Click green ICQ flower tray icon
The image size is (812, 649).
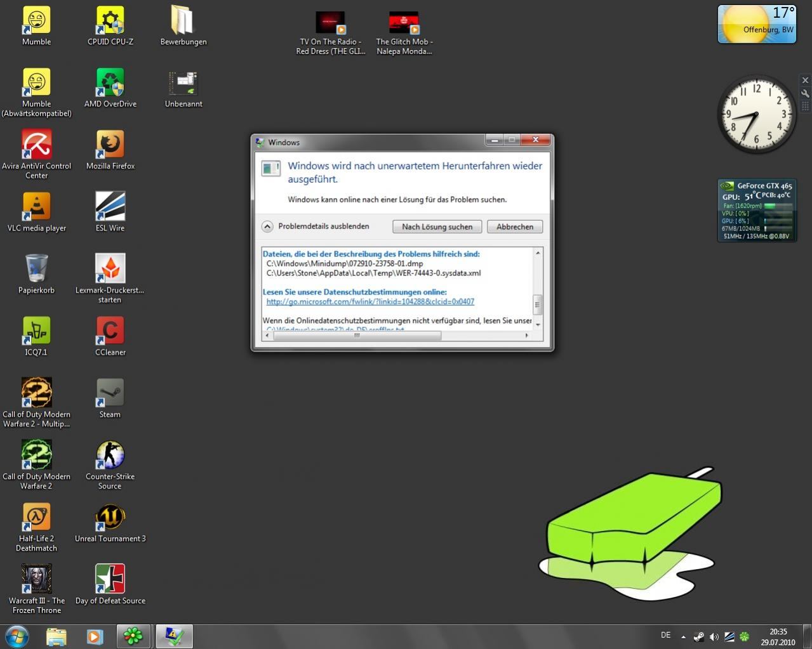(x=745, y=636)
